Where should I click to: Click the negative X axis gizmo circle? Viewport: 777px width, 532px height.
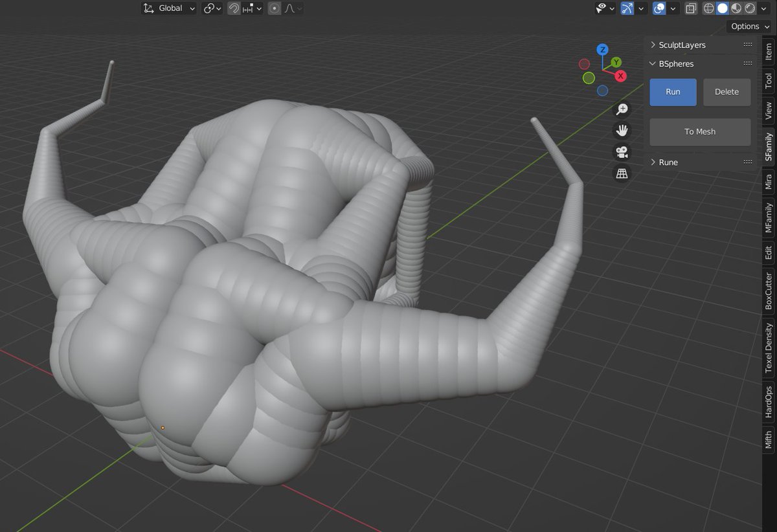(584, 64)
